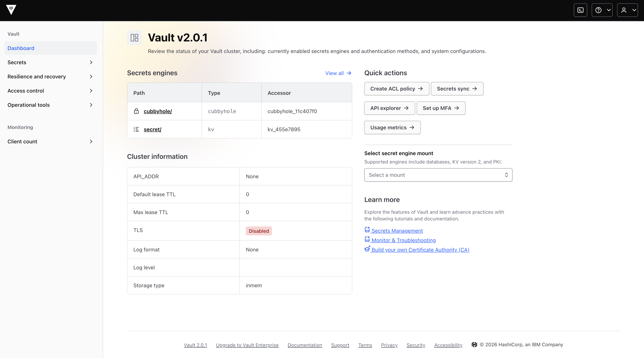The height and width of the screenshot is (358, 644).
Task: Click the Vault logo icon
Action: coord(11,10)
